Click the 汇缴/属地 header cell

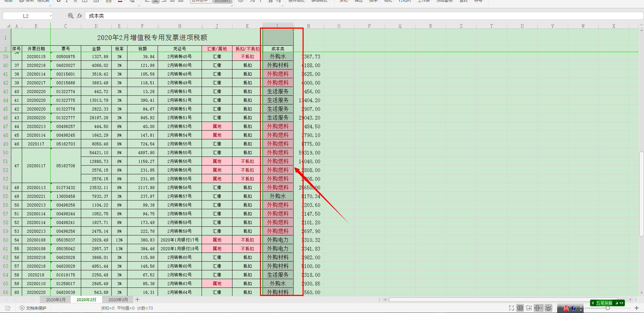(217, 49)
